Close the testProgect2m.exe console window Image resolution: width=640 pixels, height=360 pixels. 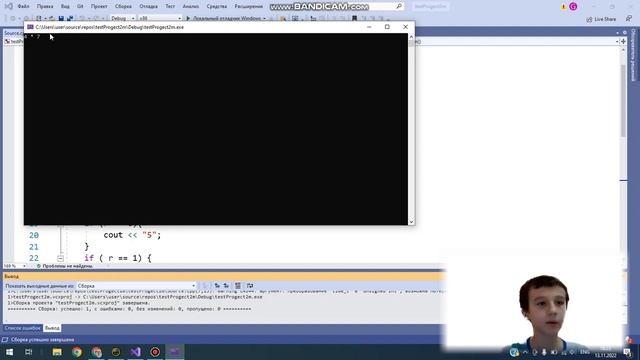coord(405,27)
